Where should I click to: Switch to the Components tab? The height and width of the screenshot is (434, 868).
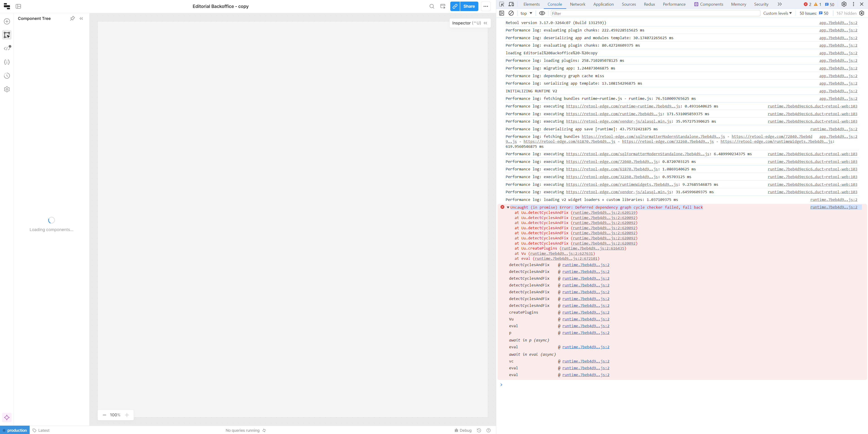point(709,4)
